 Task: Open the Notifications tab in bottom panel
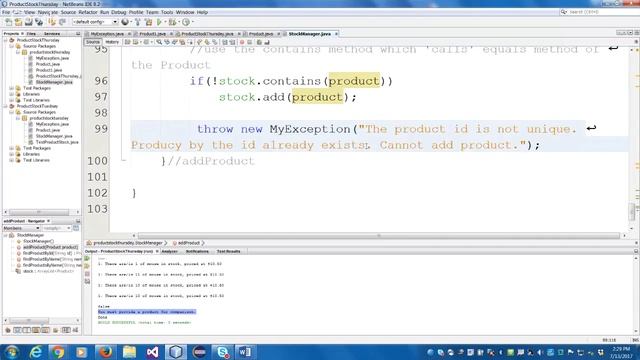[x=197, y=251]
